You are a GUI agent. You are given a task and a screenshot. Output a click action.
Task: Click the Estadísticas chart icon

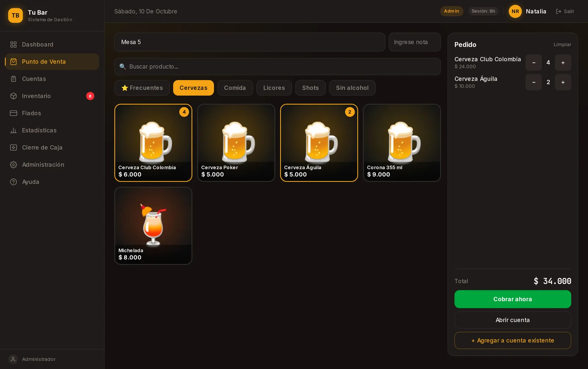[14, 130]
